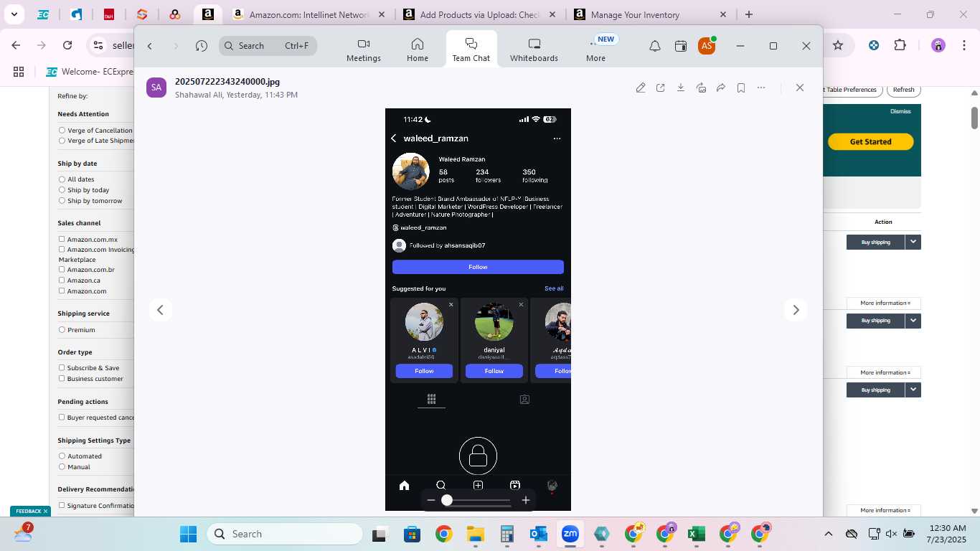Image resolution: width=980 pixels, height=551 pixels.
Task: Switch to the Add Products via Upload tab
Action: tap(479, 14)
